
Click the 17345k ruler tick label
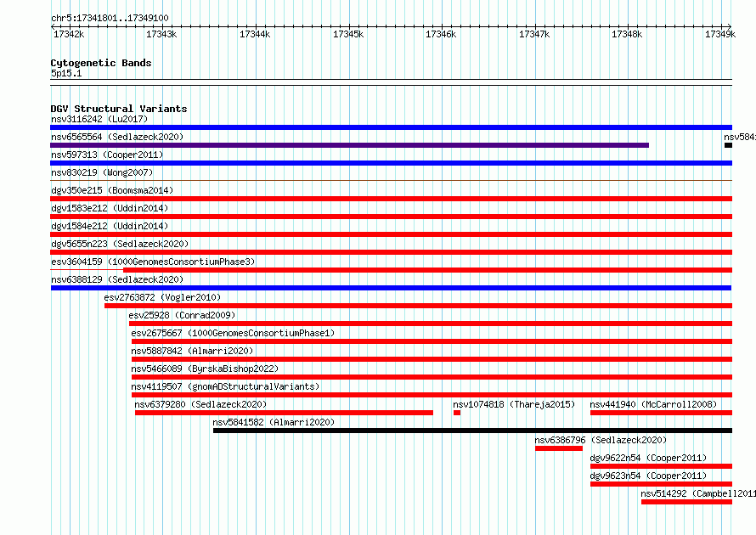[348, 34]
